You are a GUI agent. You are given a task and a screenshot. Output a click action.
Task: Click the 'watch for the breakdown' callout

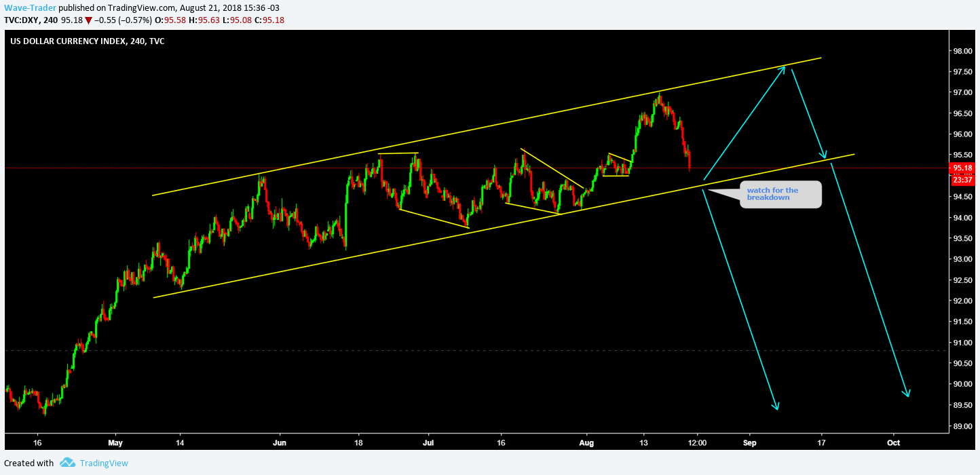pyautogui.click(x=780, y=194)
